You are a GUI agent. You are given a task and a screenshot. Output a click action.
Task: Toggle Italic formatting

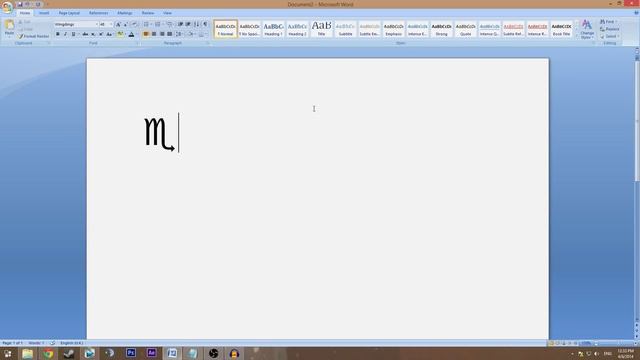click(65, 34)
